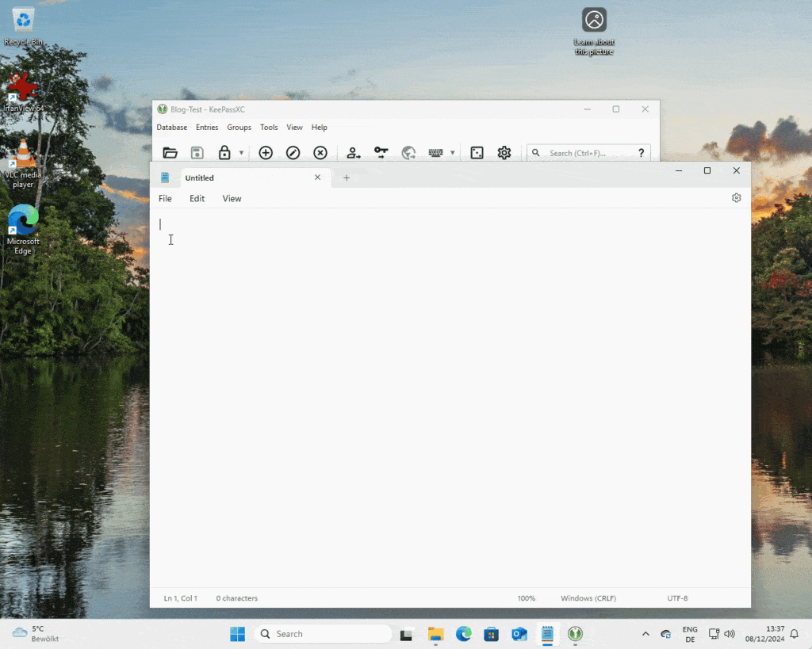812x649 pixels.
Task: Minimize the Notepad window
Action: pyautogui.click(x=679, y=170)
